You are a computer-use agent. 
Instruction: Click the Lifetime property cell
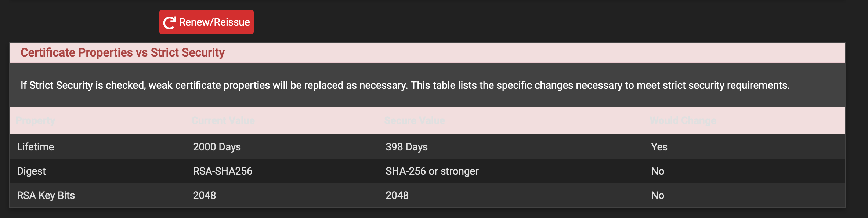(x=36, y=147)
